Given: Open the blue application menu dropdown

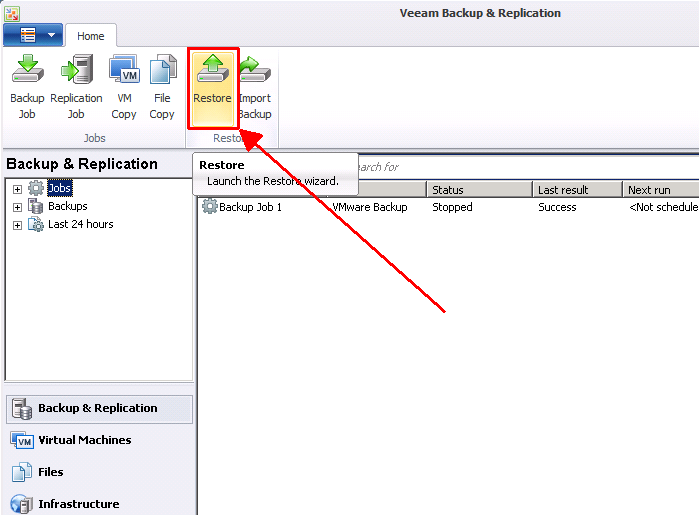Looking at the screenshot, I should click(x=33, y=35).
